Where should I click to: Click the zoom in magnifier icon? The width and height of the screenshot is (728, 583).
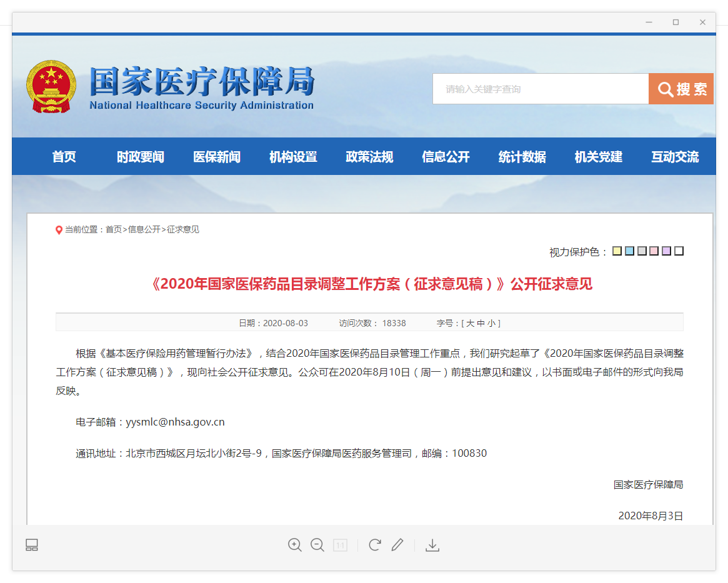[295, 545]
